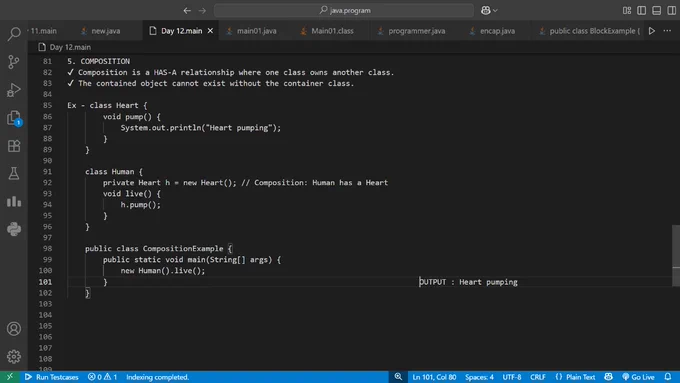Open the Search view in activity bar
Viewport: 680px width, 383px height.
[x=14, y=33]
